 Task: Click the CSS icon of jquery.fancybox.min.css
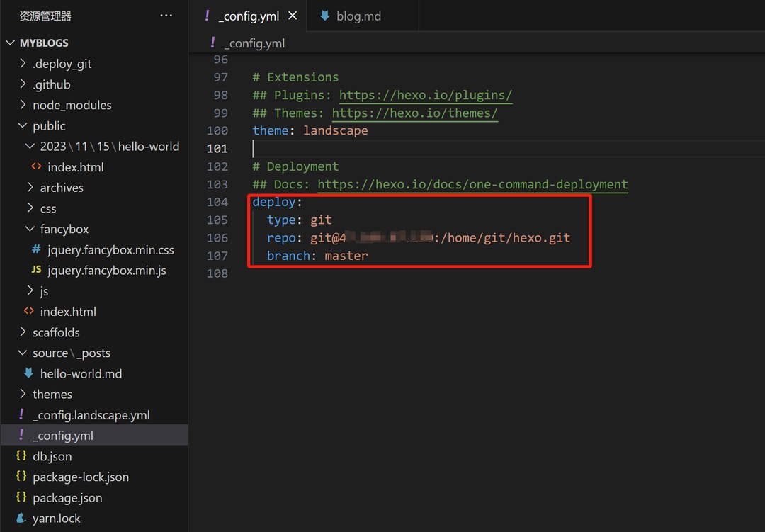pyautogui.click(x=36, y=249)
